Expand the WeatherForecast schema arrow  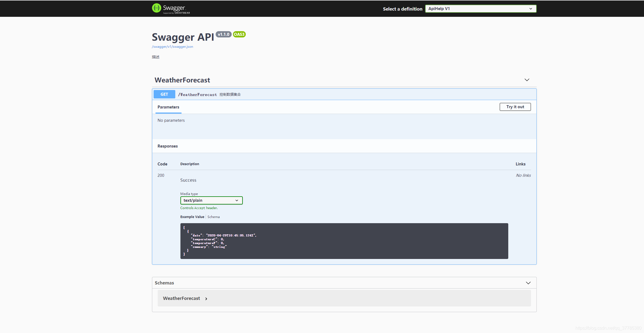[206, 299]
